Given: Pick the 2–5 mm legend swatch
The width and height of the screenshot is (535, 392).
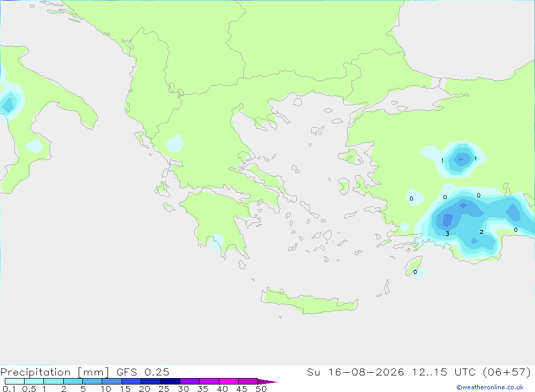Looking at the screenshot, I should pyautogui.click(x=73, y=381).
